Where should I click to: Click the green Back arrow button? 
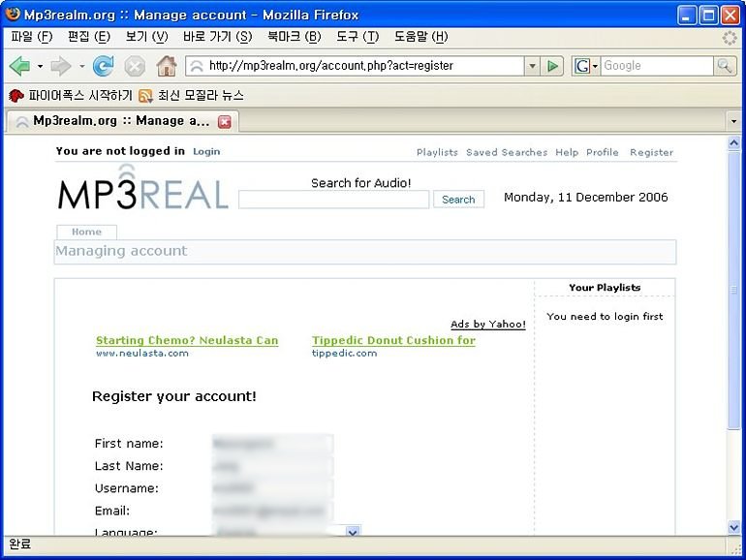coord(19,66)
